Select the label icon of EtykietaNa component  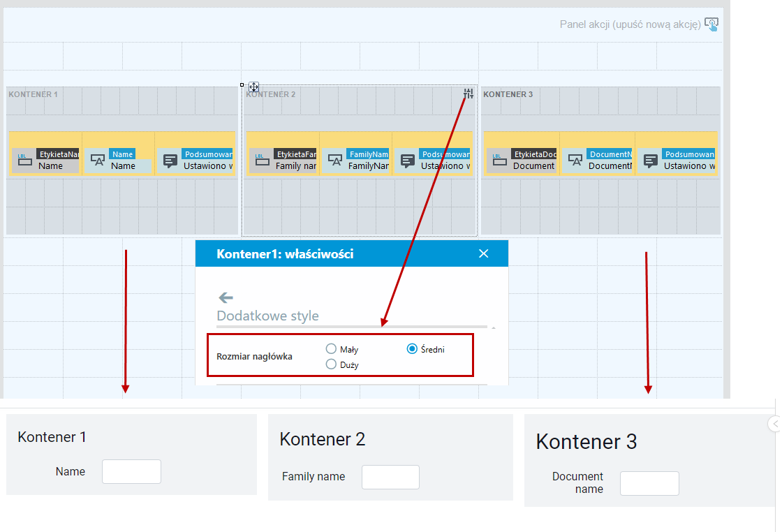coord(24,160)
